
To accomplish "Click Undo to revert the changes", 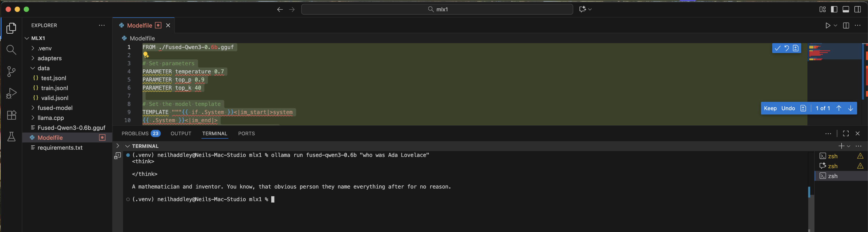I will [788, 108].
